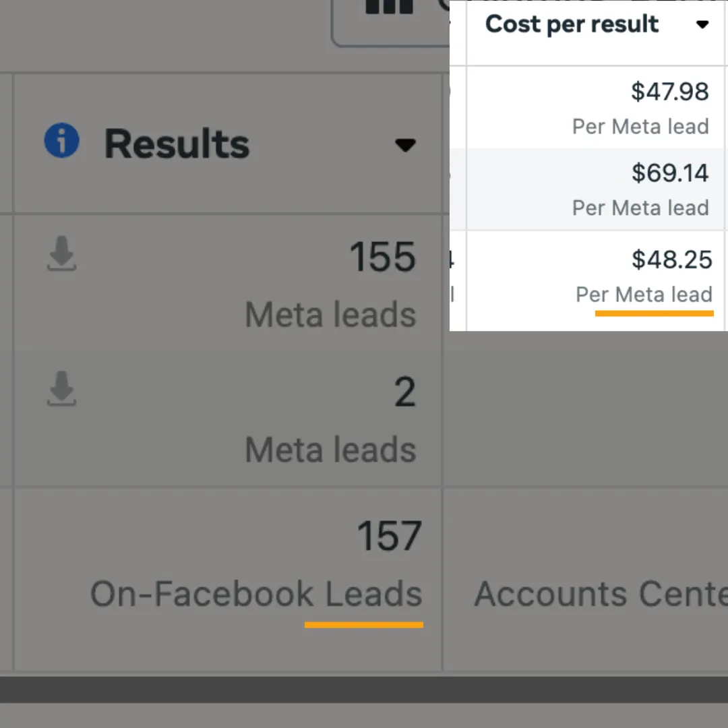The image size is (728, 728).
Task: Open the Results column dropdown arrow
Action: (405, 145)
